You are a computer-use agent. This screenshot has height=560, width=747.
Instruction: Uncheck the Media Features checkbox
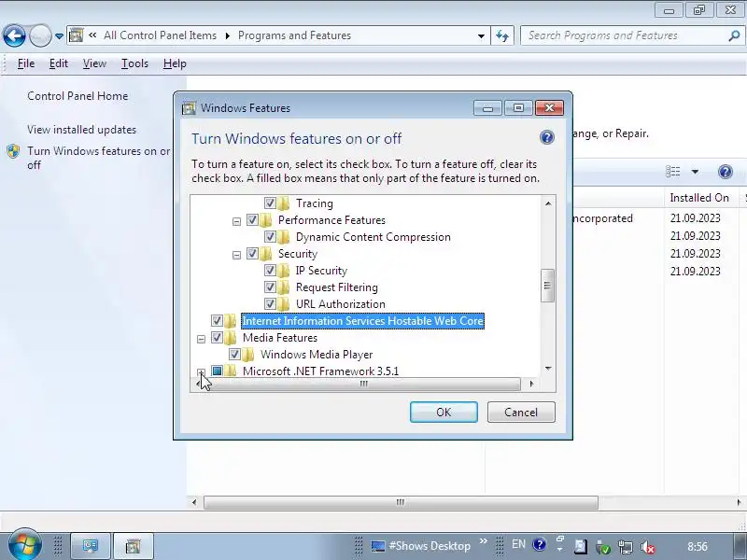[x=217, y=338]
